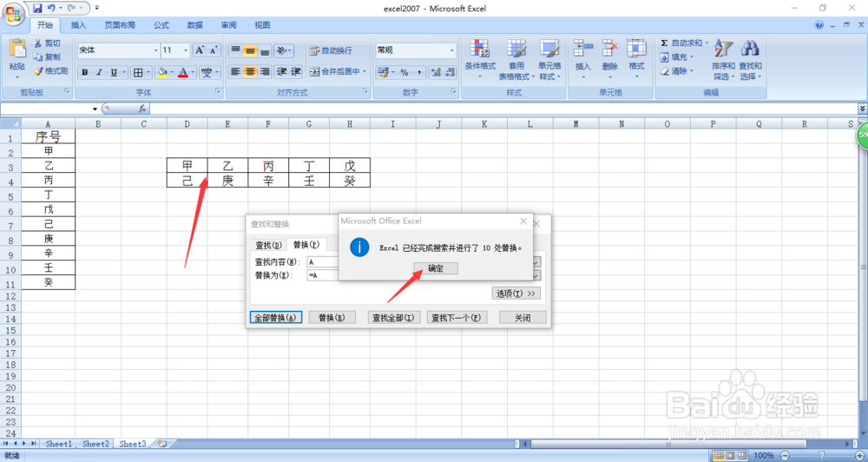Toggle italic formatting

coord(99,72)
